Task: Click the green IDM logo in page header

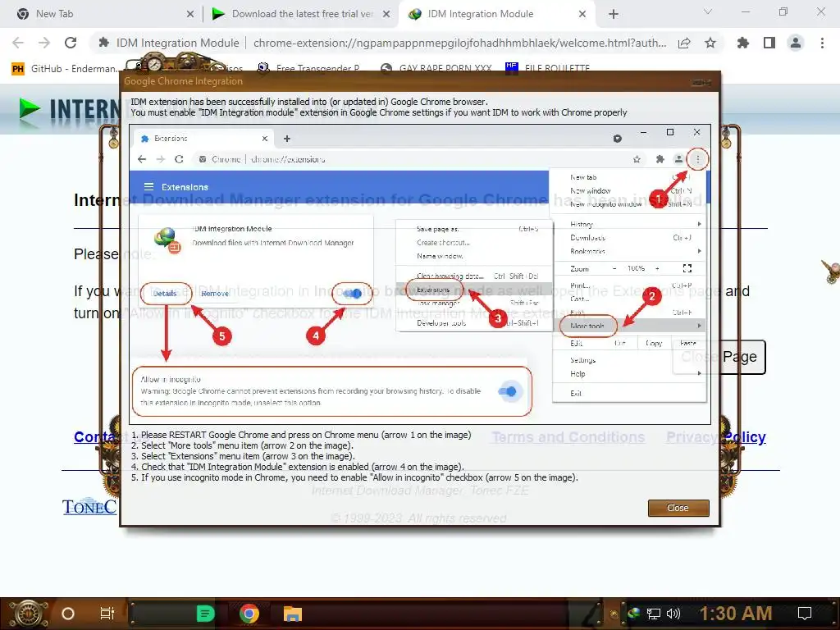Action: point(29,108)
